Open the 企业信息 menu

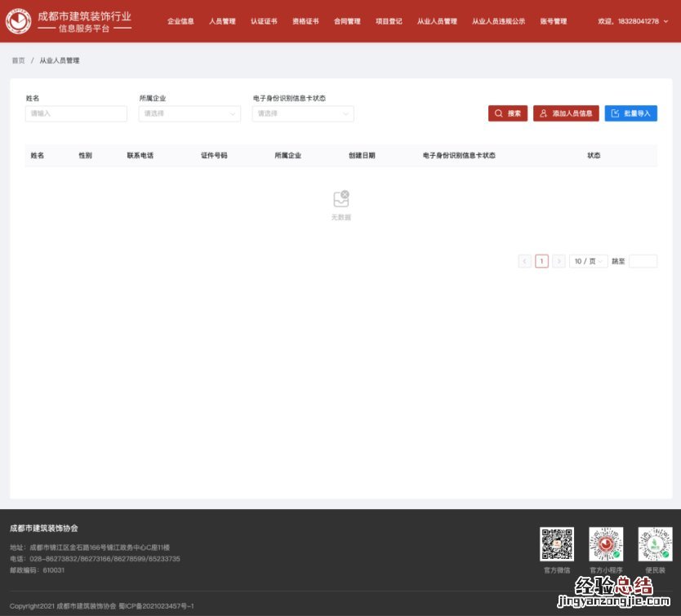[x=180, y=21]
